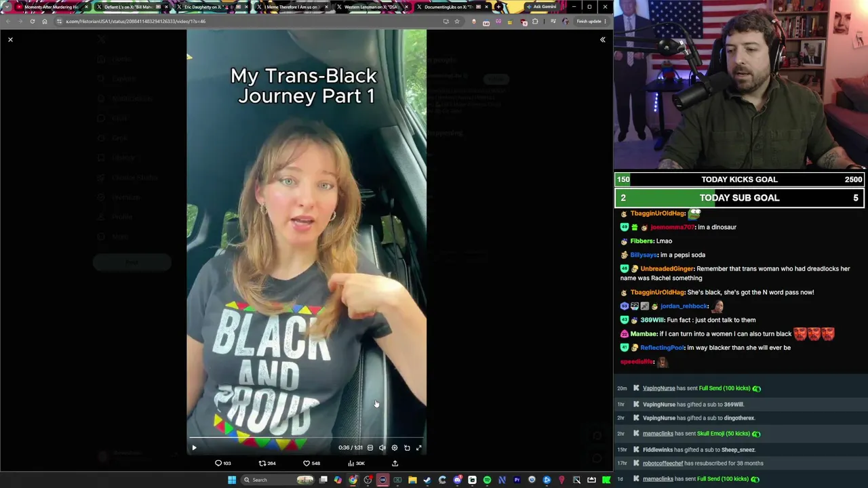
Task: Bookmark this page with star icon
Action: click(x=457, y=21)
